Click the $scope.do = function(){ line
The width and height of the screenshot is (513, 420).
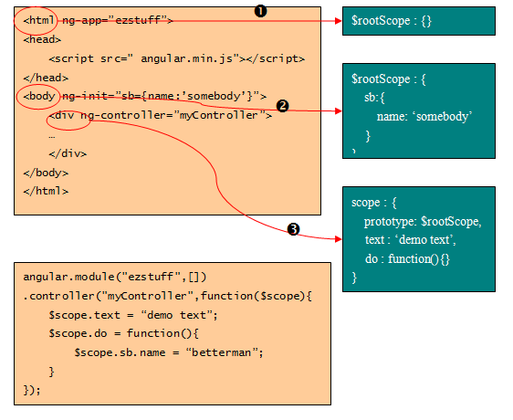(123, 333)
